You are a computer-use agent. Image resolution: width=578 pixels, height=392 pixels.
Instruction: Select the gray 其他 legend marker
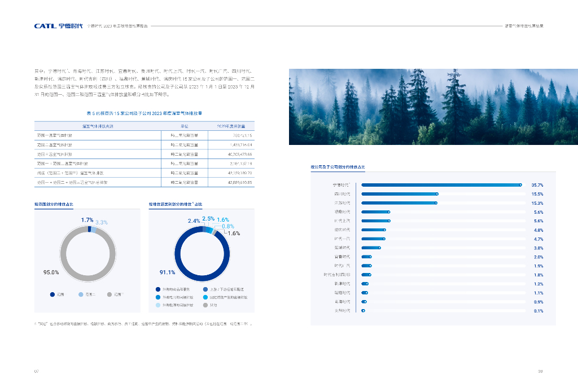(205, 305)
